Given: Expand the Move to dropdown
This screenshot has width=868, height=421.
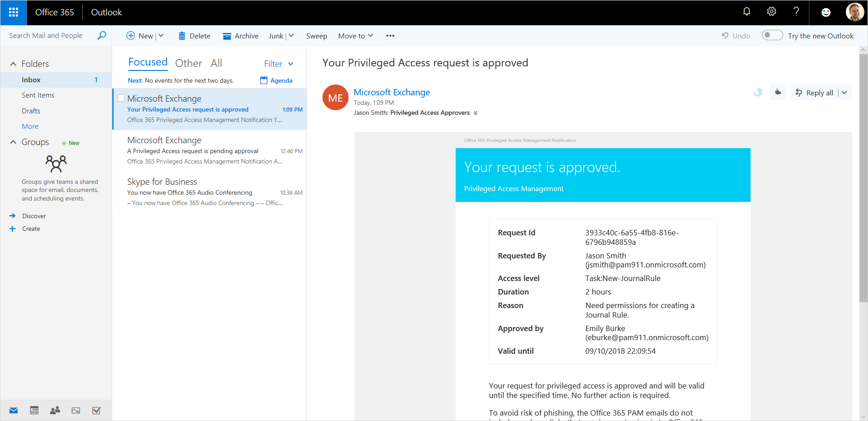Looking at the screenshot, I should tap(356, 36).
